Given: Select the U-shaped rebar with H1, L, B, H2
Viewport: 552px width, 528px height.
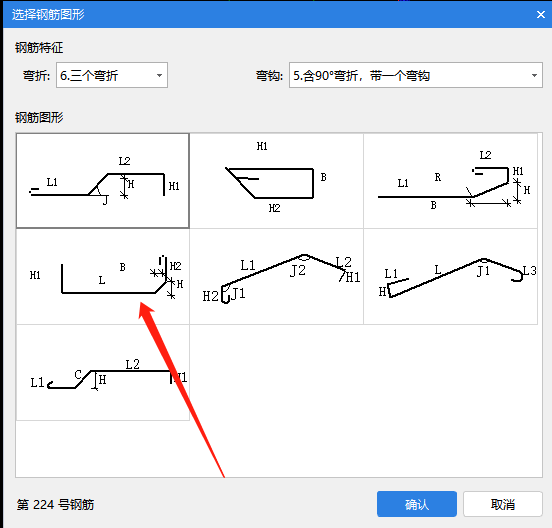Looking at the screenshot, I should 103,277.
